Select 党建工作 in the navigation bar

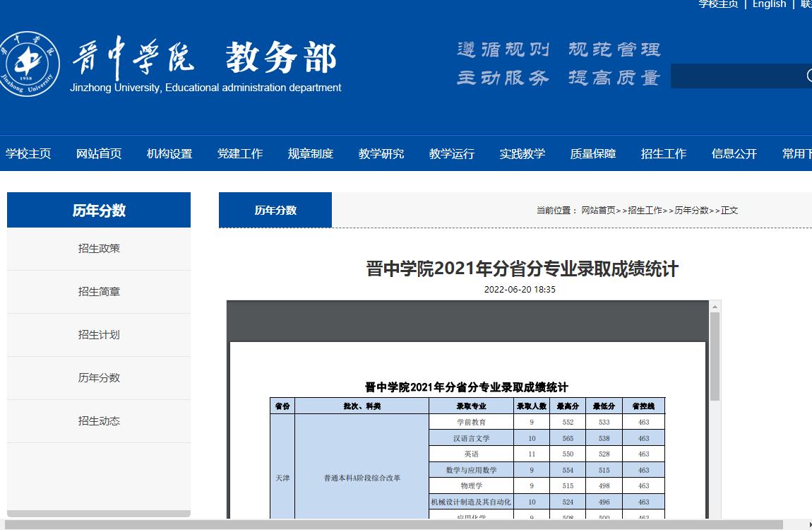pos(240,153)
